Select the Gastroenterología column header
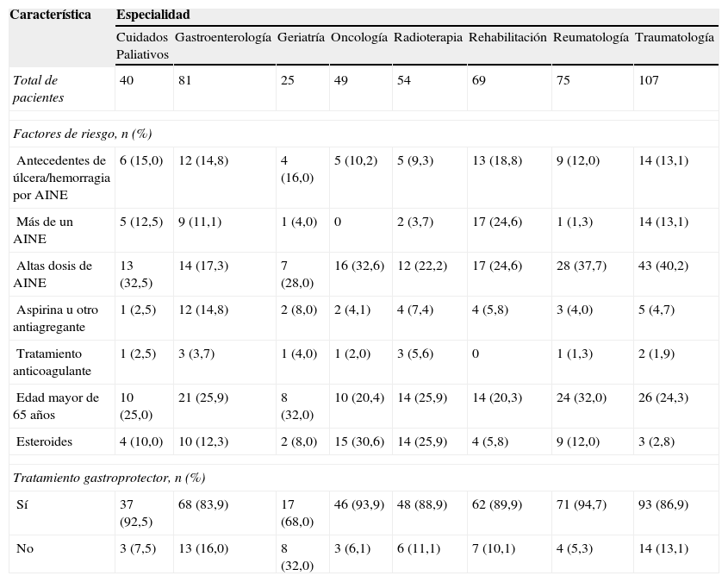This screenshot has width=728, height=582. click(222, 38)
